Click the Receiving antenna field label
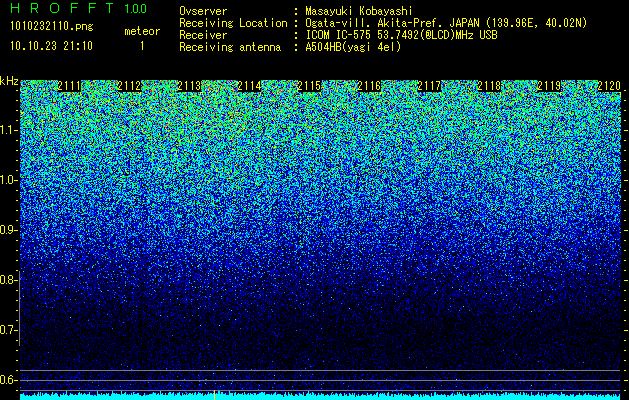 [x=230, y=47]
